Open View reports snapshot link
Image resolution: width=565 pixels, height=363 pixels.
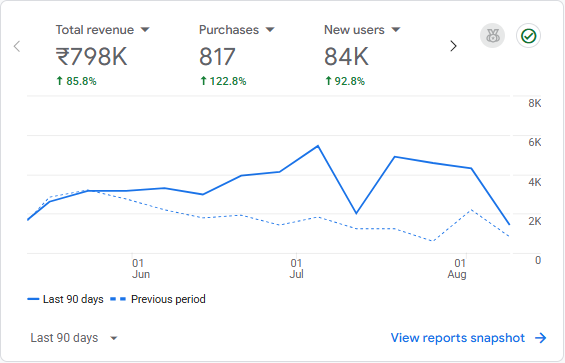point(468,338)
